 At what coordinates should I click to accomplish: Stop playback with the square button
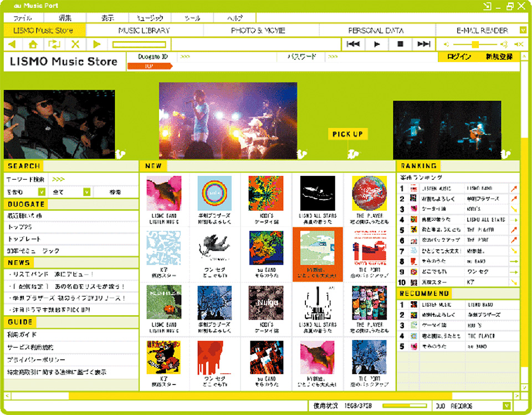coord(400,44)
